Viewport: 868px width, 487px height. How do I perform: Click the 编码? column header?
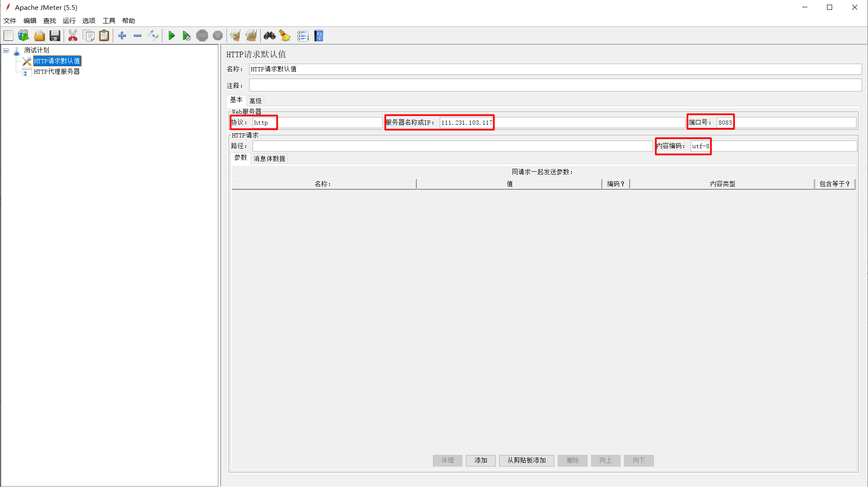point(615,184)
